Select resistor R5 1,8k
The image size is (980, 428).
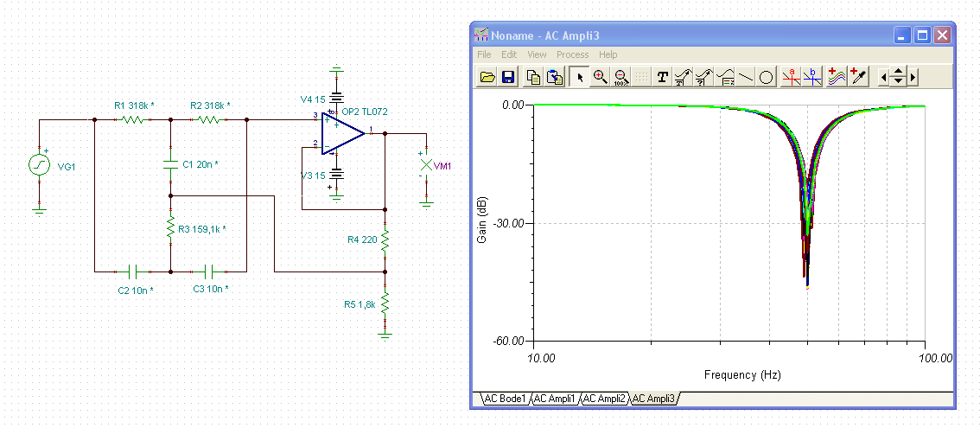point(385,304)
